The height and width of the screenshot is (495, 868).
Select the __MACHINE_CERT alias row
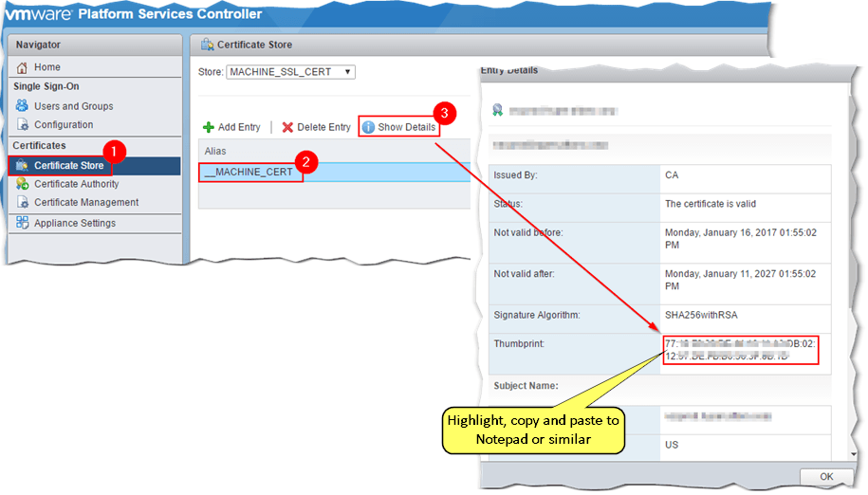[334, 172]
